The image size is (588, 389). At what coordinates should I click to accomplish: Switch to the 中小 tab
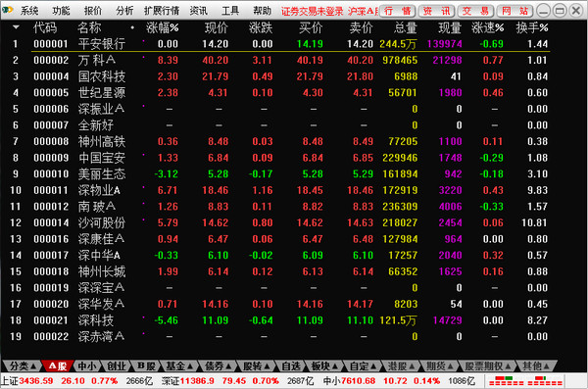[x=86, y=365]
